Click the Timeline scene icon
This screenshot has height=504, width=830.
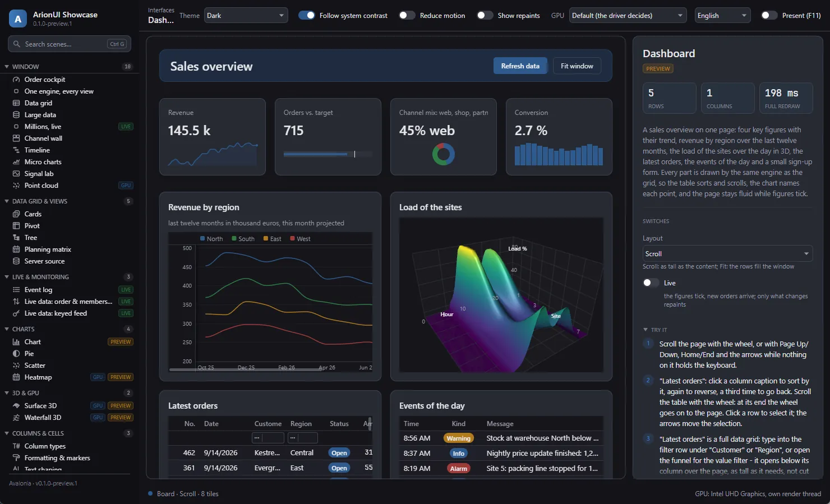(16, 150)
